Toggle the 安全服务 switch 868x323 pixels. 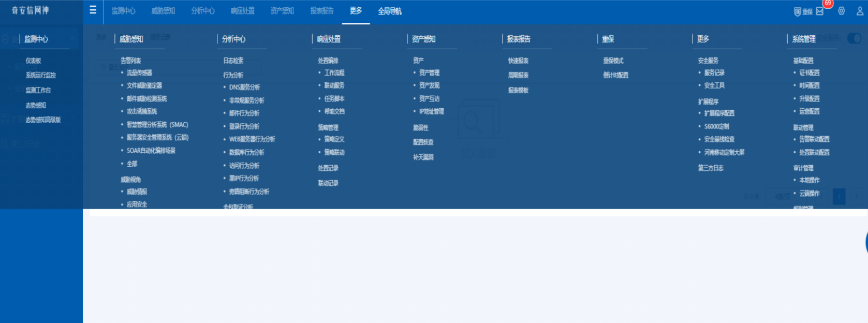click(x=854, y=38)
